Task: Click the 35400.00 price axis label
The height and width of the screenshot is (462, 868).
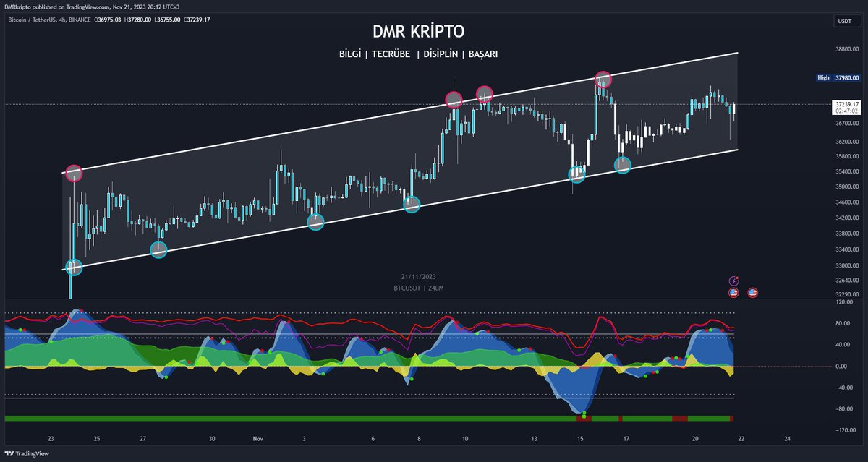Action: pos(848,171)
